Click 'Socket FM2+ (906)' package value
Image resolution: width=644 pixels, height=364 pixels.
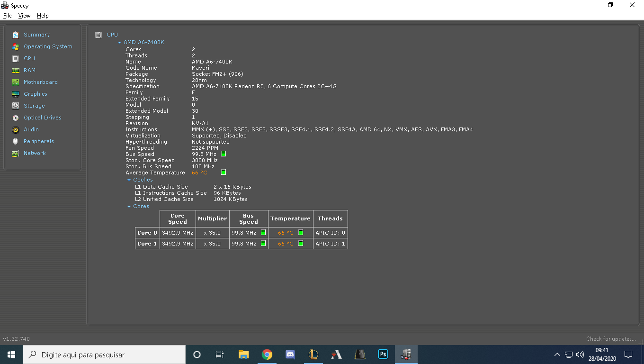tap(217, 74)
